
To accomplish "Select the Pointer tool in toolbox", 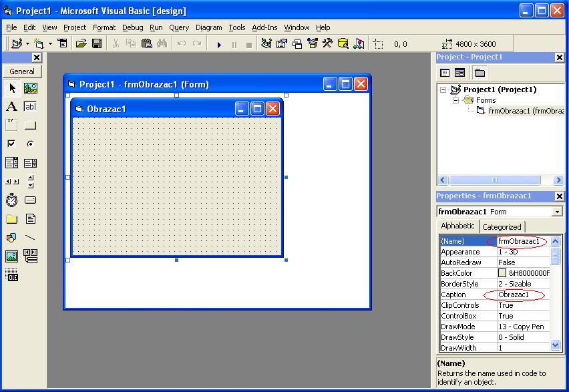I will (x=12, y=88).
